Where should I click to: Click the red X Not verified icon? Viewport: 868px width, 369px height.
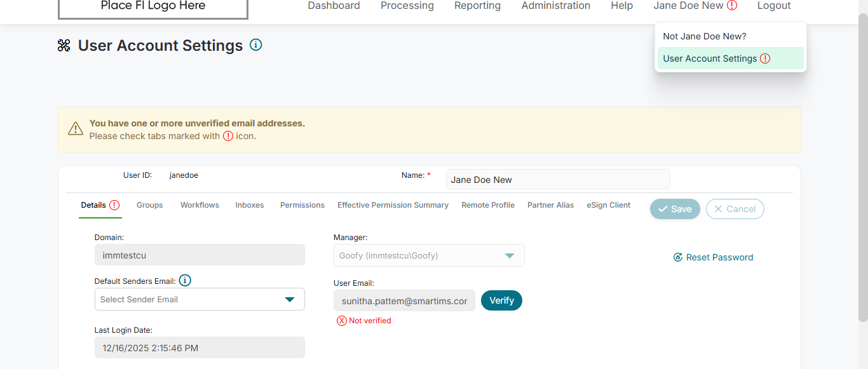(342, 321)
